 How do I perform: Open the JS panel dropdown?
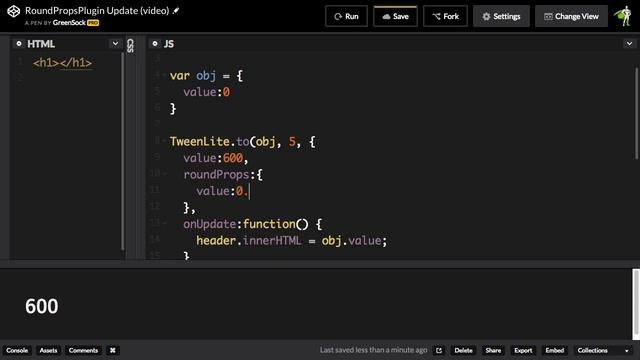(629, 44)
